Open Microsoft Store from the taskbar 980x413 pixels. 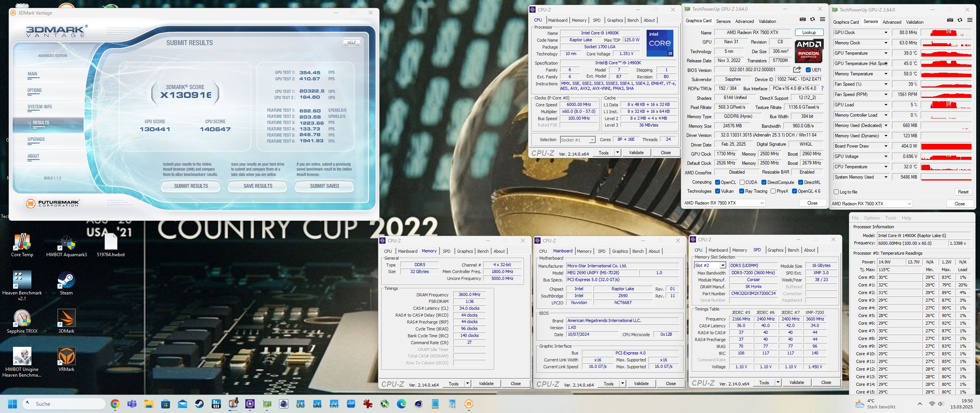(165, 404)
